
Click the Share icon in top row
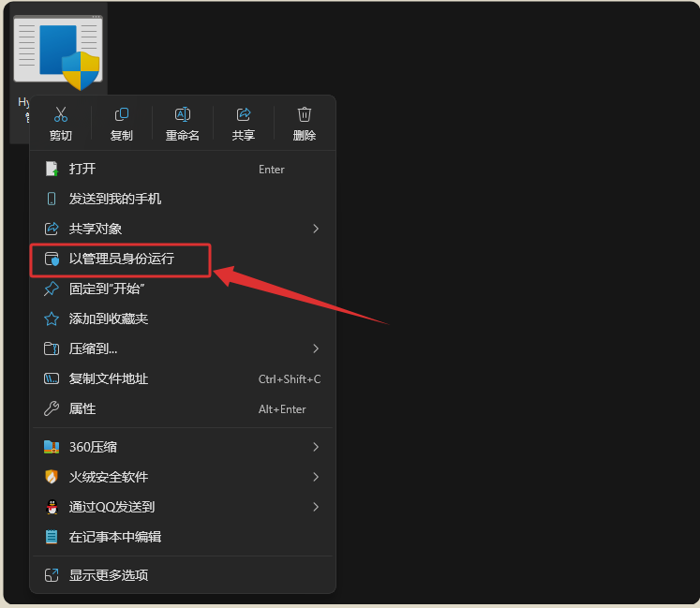pos(244,114)
